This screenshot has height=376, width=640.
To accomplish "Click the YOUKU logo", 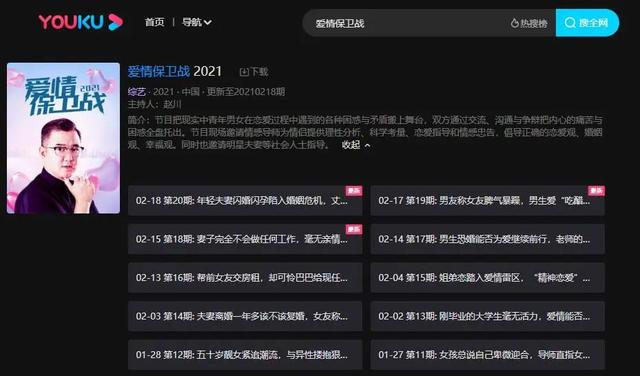I will coord(80,22).
